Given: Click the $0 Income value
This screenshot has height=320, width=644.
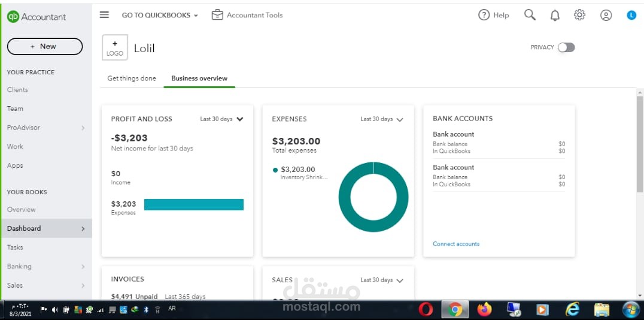Looking at the screenshot, I should point(116,174).
